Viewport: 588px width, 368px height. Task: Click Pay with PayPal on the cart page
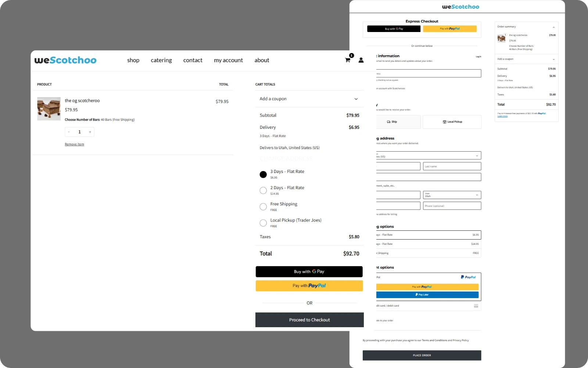[x=309, y=286]
